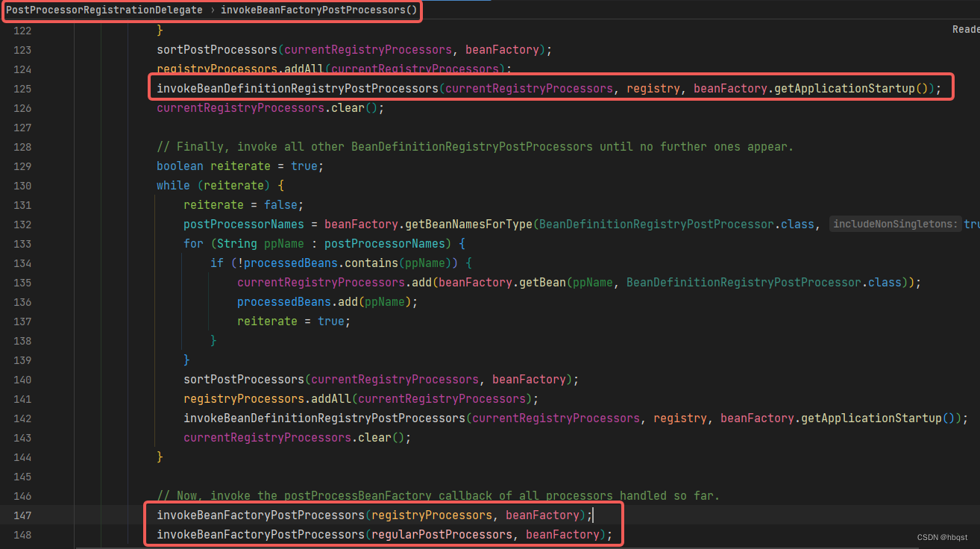Click line number 133 in gutter
This screenshot has height=549, width=980.
[x=22, y=244]
